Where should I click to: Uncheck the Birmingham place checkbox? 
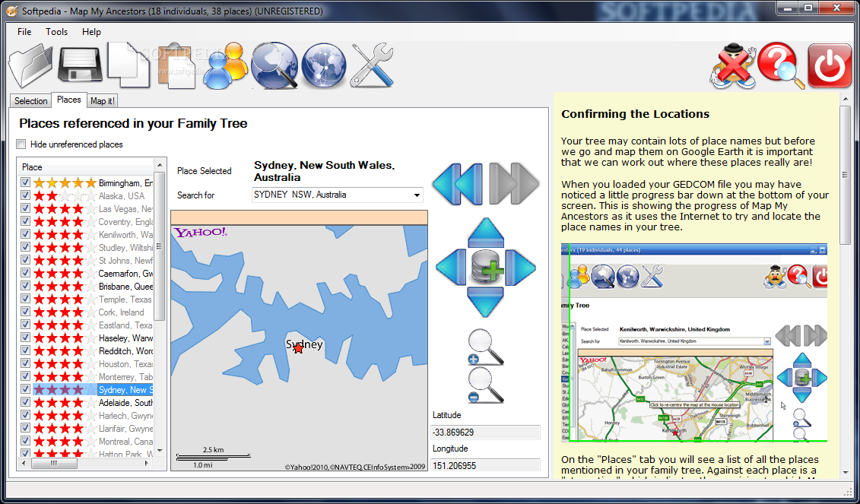(24, 182)
